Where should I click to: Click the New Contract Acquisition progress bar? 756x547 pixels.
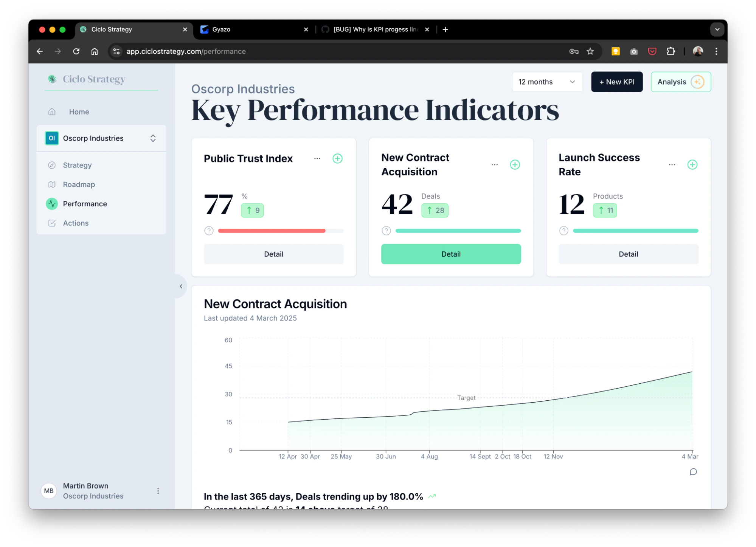[458, 231]
